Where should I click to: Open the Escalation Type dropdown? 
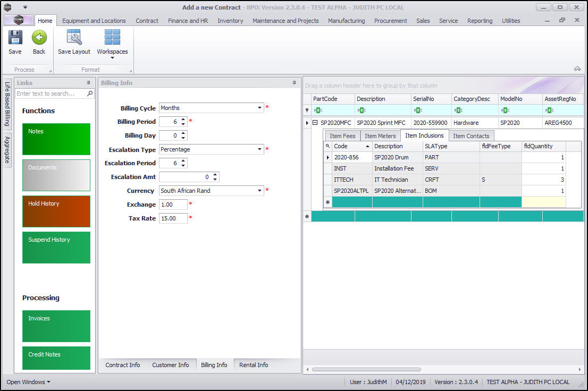pyautogui.click(x=260, y=149)
